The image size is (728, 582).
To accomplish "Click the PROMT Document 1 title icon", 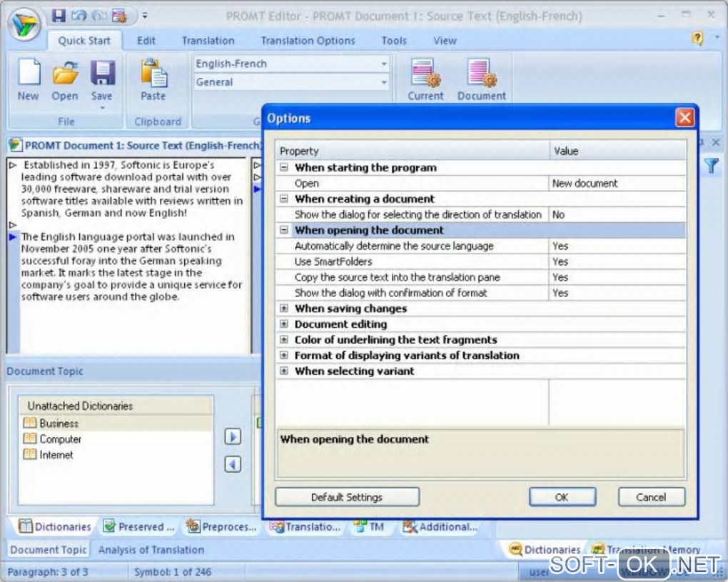I will 15,145.
